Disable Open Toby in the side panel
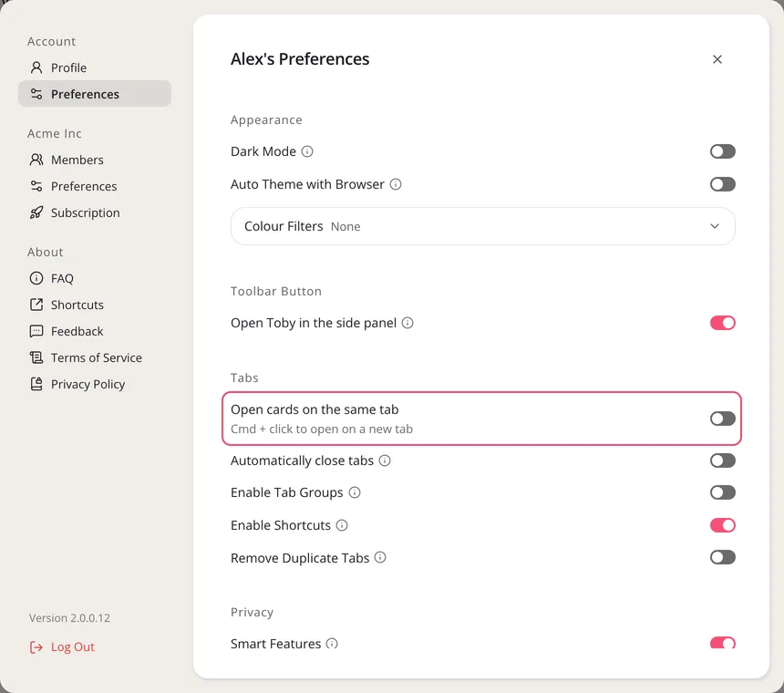Image resolution: width=784 pixels, height=693 pixels. pos(723,323)
